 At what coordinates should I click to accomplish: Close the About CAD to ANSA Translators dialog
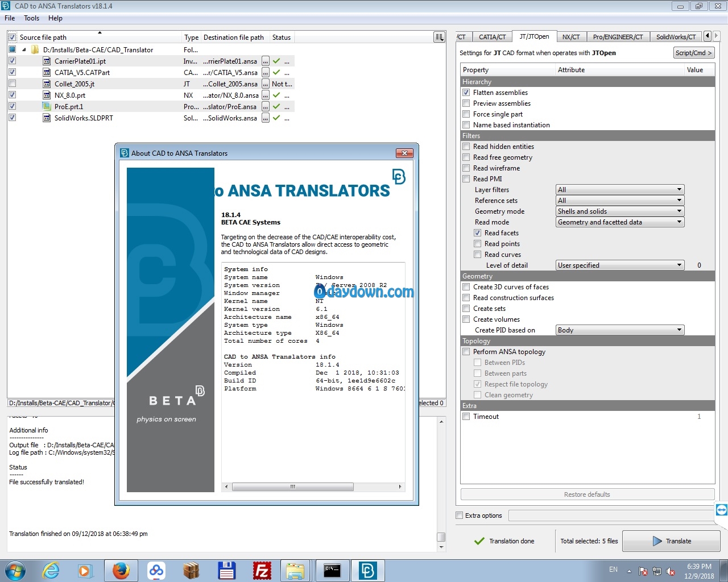tap(404, 153)
